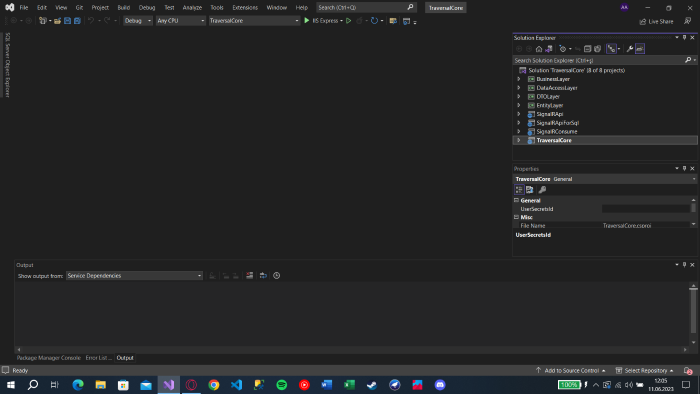The image size is (700, 394).
Task: Toggle auto hide pin on Properties panel
Action: (684, 168)
